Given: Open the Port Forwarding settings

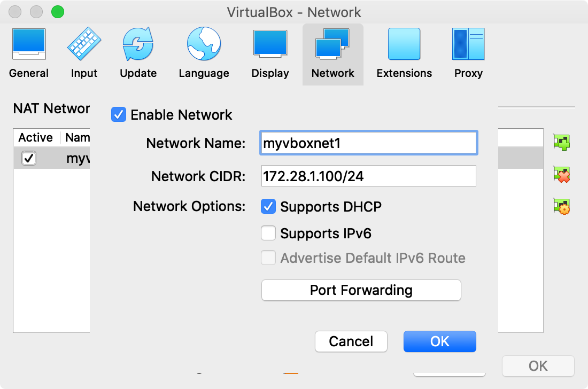Looking at the screenshot, I should tap(361, 290).
